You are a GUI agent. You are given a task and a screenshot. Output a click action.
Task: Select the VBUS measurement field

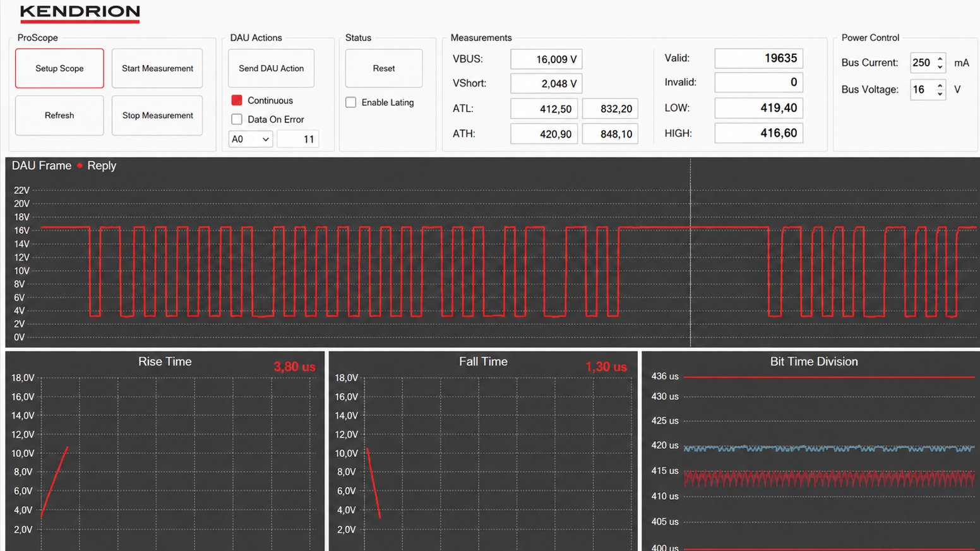coord(546,59)
